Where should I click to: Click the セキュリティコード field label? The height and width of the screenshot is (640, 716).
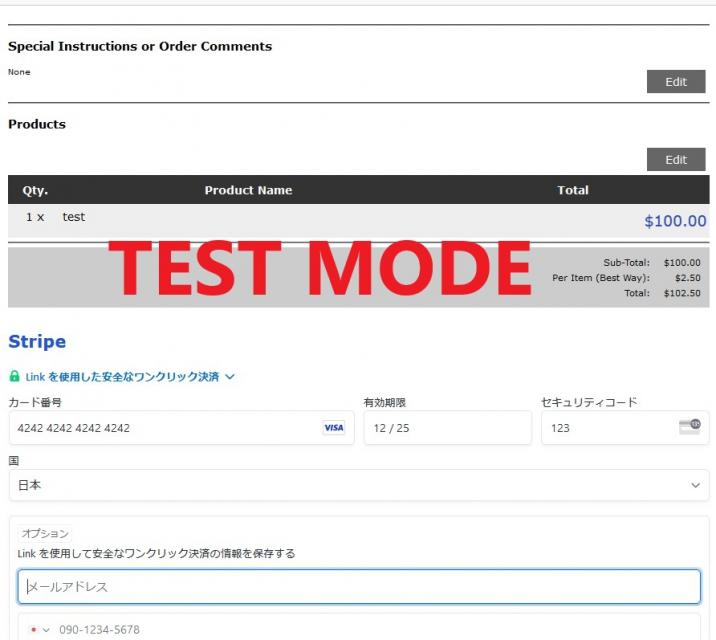589,402
